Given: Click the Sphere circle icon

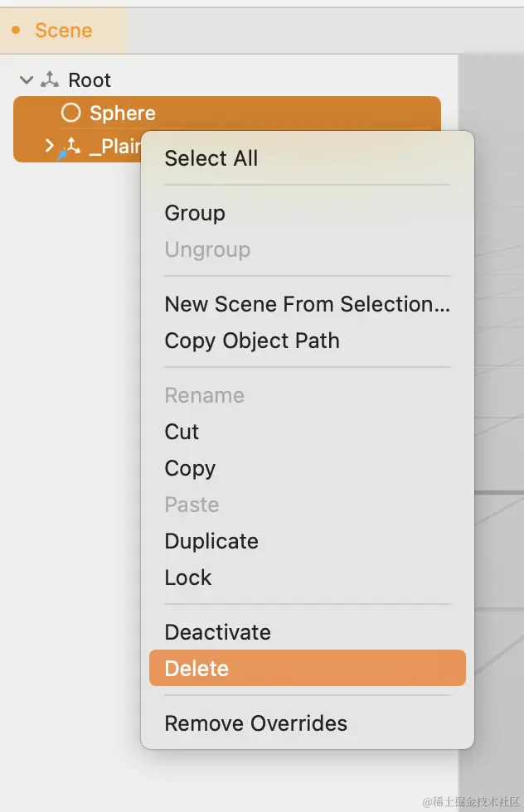Looking at the screenshot, I should coord(70,113).
